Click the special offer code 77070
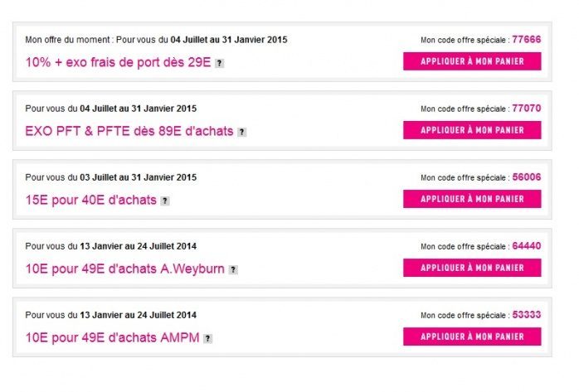Screen dimensions: 579x392 (x=527, y=108)
